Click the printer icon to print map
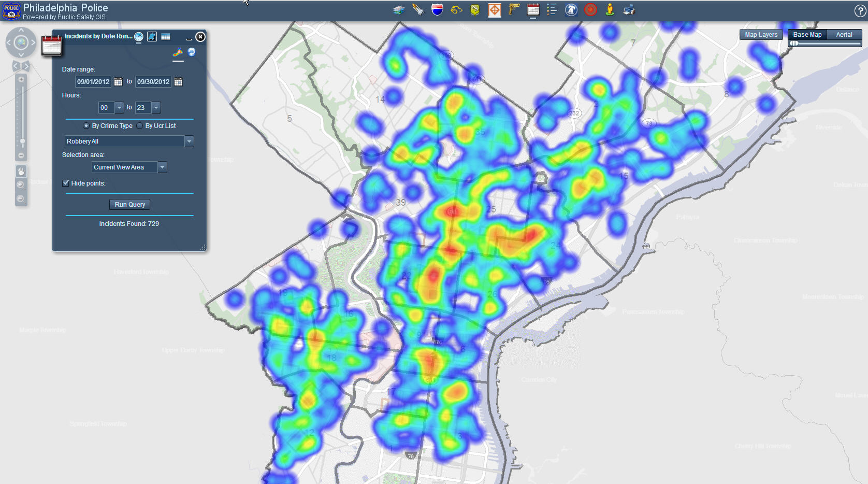Image resolution: width=868 pixels, height=484 pixels. click(x=629, y=9)
